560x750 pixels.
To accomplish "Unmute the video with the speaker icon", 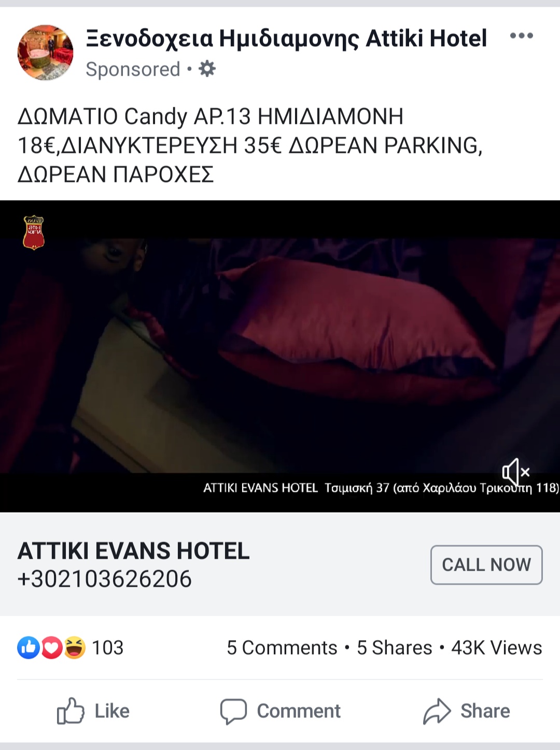I will pos(516,472).
